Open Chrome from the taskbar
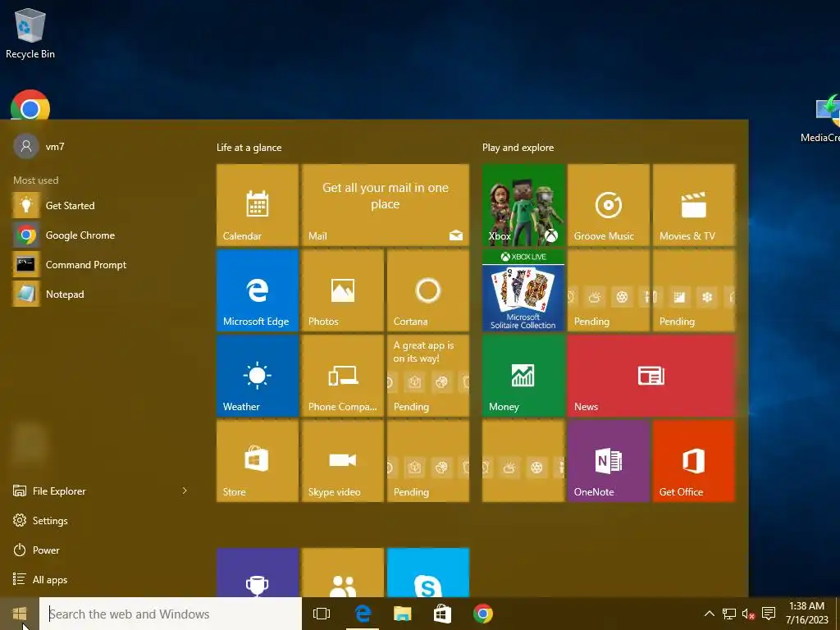 [x=482, y=614]
